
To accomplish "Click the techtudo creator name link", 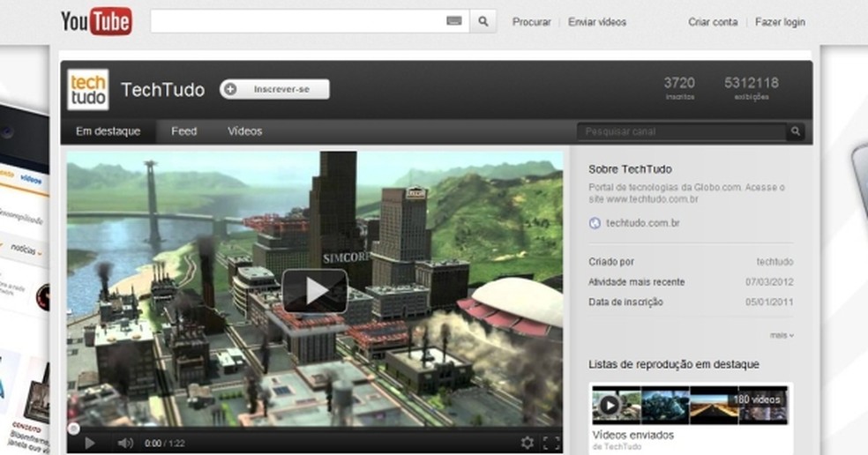I will pyautogui.click(x=775, y=262).
